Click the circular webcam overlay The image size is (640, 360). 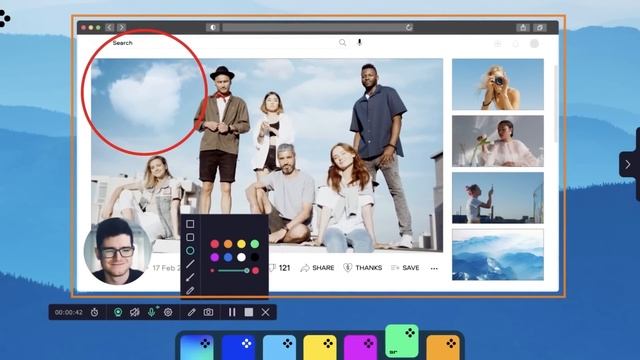pyautogui.click(x=117, y=251)
